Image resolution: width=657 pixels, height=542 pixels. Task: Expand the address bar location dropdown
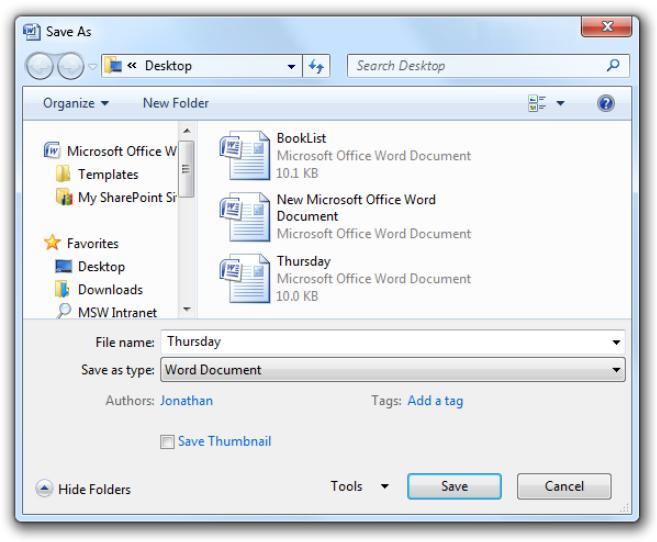291,66
